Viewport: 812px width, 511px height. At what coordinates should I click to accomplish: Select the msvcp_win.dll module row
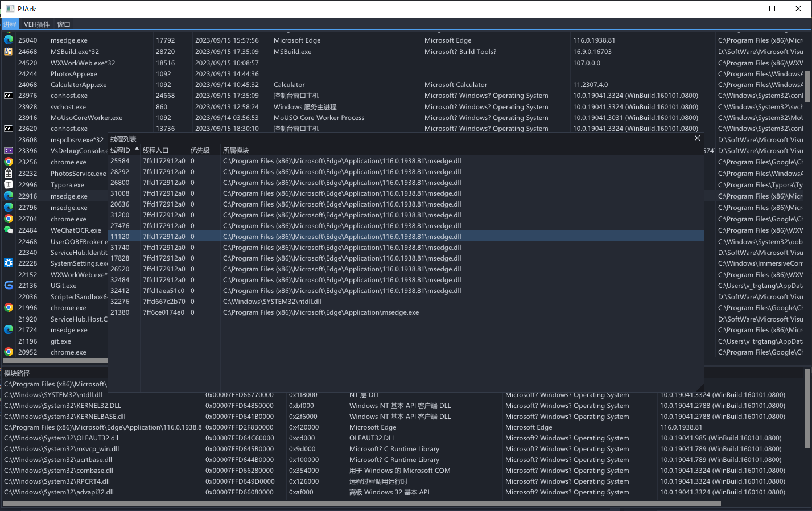click(x=403, y=449)
